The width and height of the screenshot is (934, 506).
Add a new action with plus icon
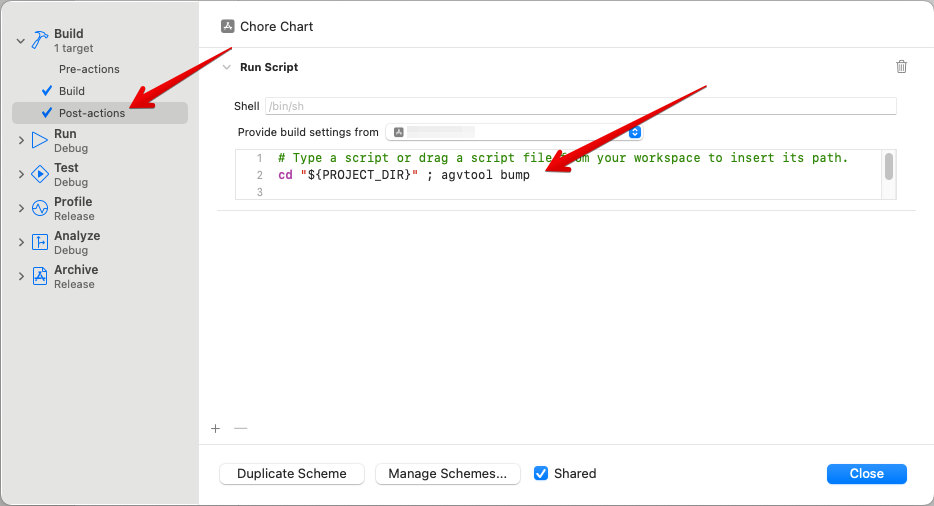(x=216, y=429)
